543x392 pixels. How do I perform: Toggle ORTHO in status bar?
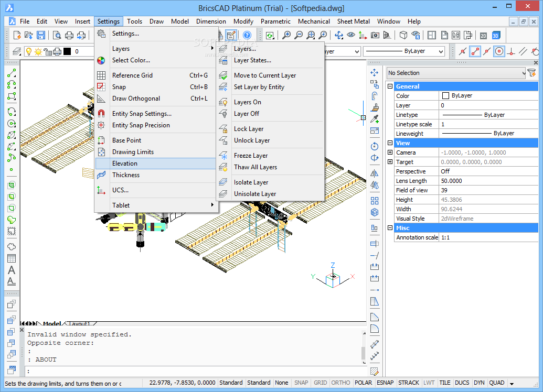[341, 383]
